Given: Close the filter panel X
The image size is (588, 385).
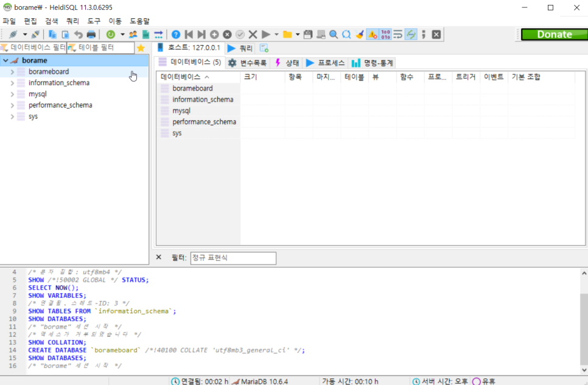Looking at the screenshot, I should [x=159, y=257].
